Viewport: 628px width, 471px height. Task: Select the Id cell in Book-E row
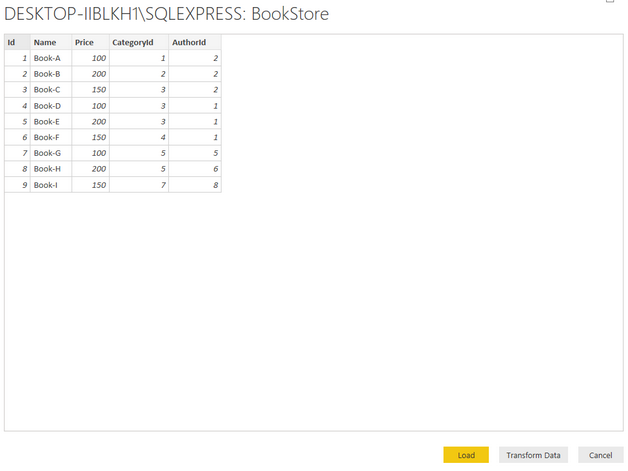click(16, 122)
